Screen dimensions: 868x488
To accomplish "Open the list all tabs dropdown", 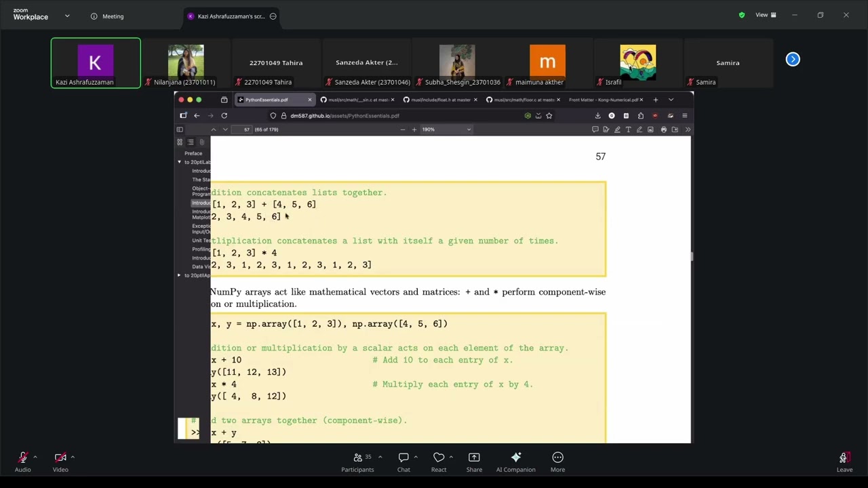I will [x=671, y=100].
